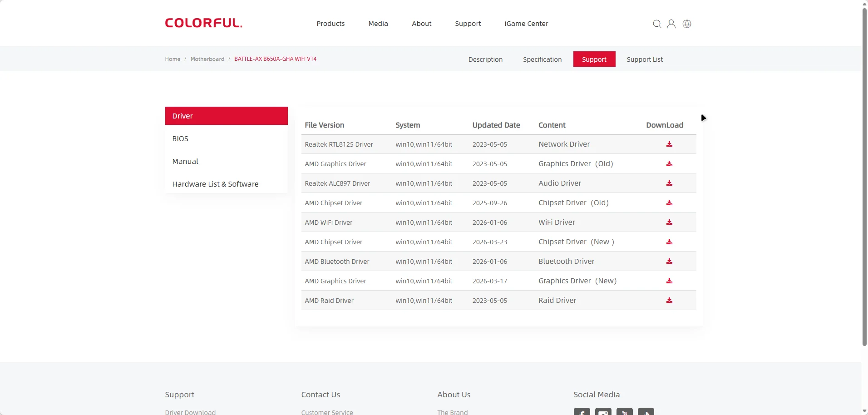Click the WiFi Driver content cell
868x415 pixels.
pos(557,222)
